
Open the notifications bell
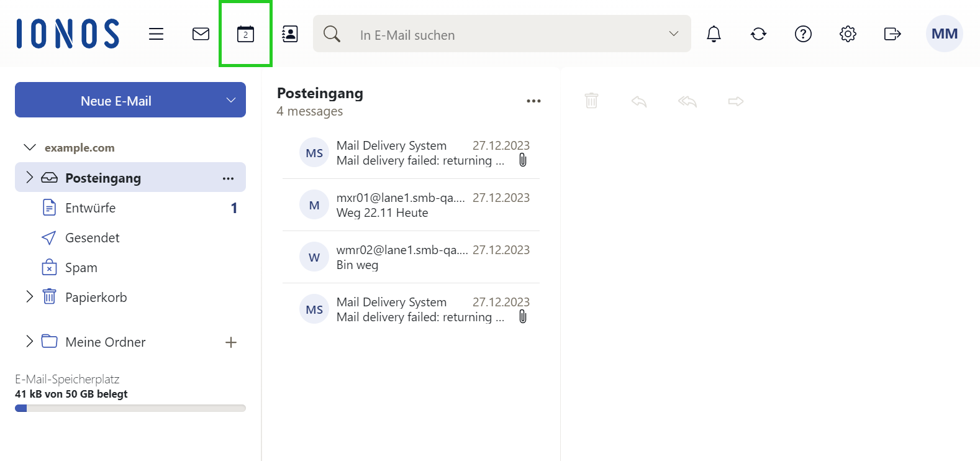click(714, 34)
